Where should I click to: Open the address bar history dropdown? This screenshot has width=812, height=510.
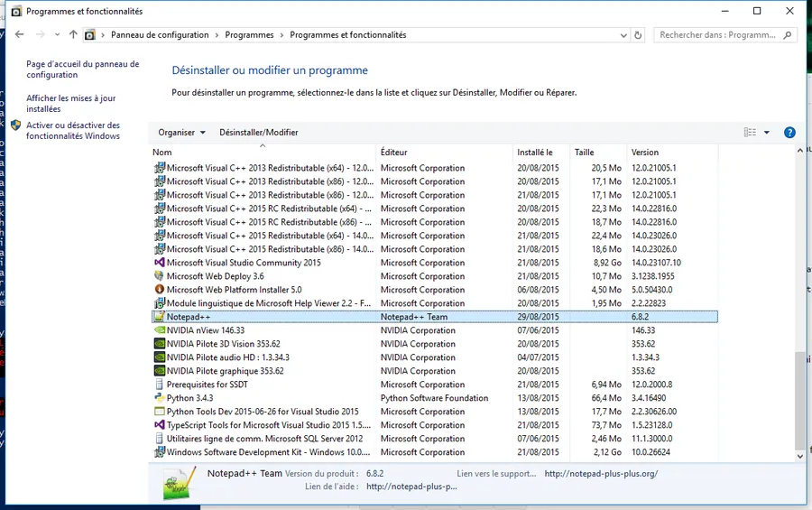point(623,34)
